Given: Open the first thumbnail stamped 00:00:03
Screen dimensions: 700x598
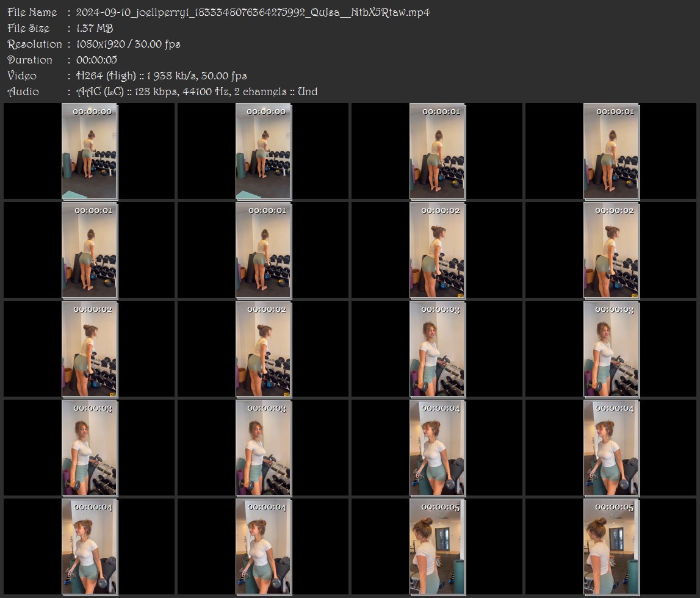Looking at the screenshot, I should coord(438,349).
